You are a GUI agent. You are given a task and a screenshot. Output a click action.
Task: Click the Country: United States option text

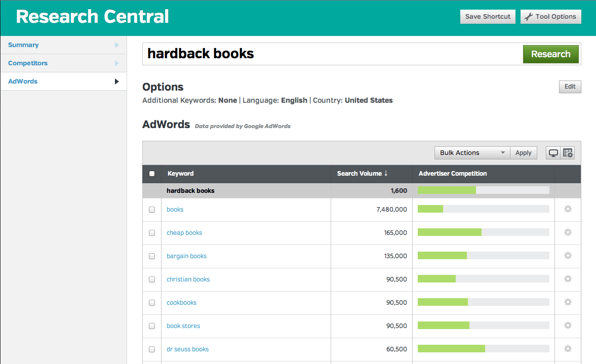[x=353, y=100]
